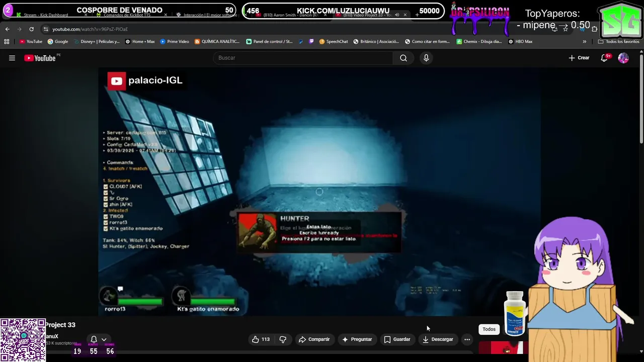
Task: Click the search magnifier button
Action: tap(404, 58)
